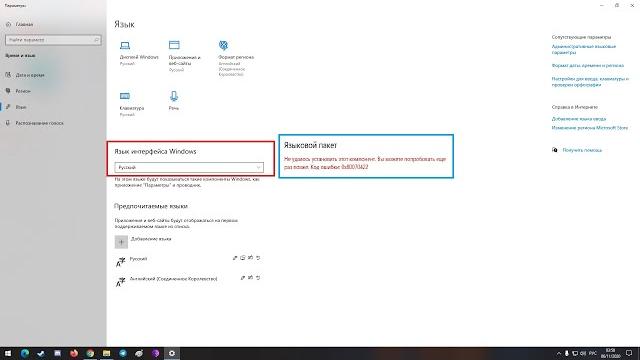Open the Apps and websites language tile
This screenshot has height=360, width=640.
point(184,56)
